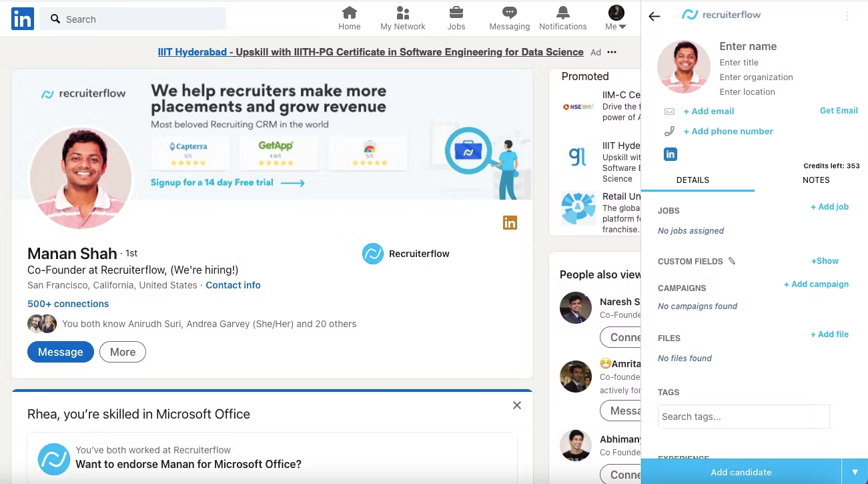Screen dimensions: 868x484
Task: Click into the LinkedIn search box
Action: coord(133,19)
